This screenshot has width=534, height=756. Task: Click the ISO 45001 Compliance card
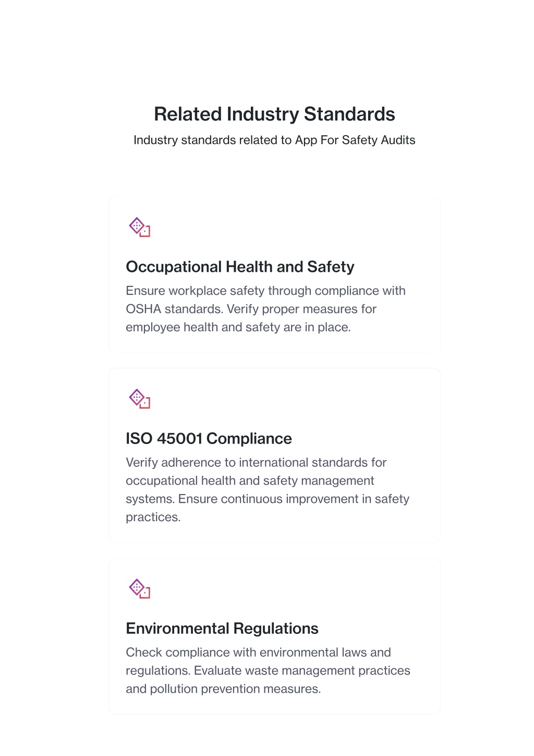point(274,455)
